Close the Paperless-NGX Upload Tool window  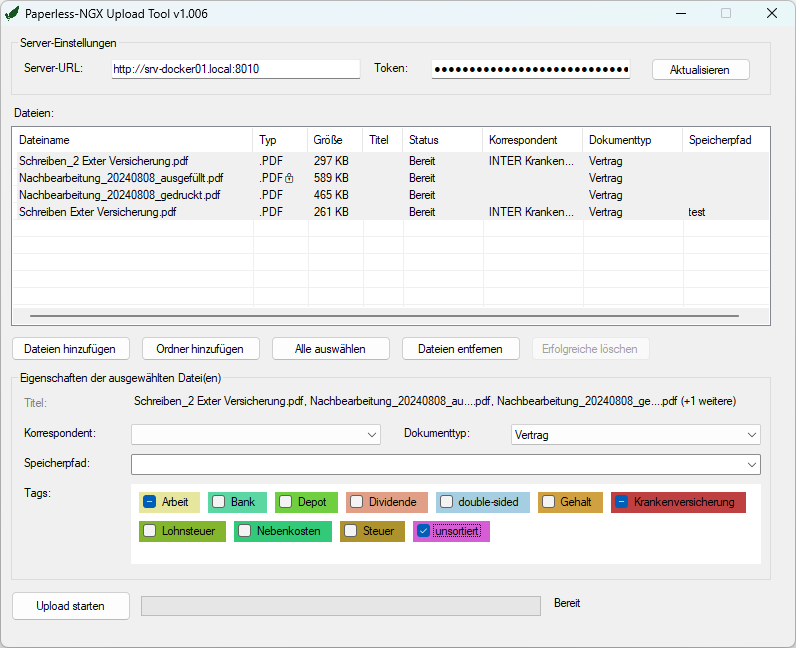(772, 13)
